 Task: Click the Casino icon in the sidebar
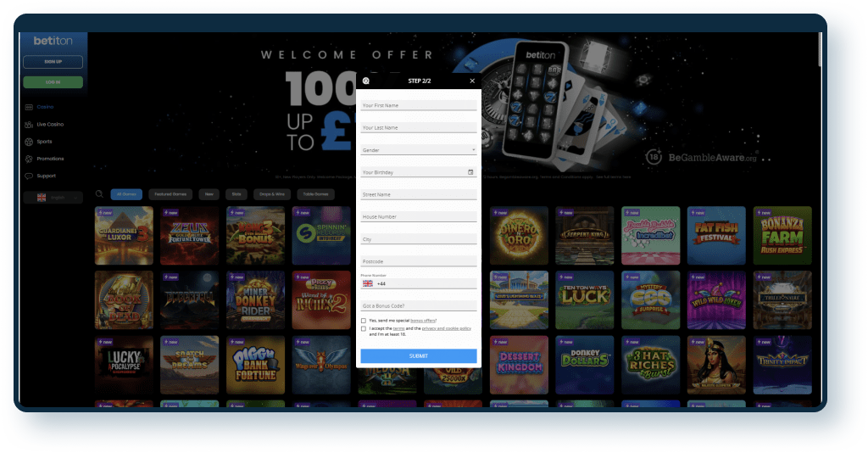point(29,107)
